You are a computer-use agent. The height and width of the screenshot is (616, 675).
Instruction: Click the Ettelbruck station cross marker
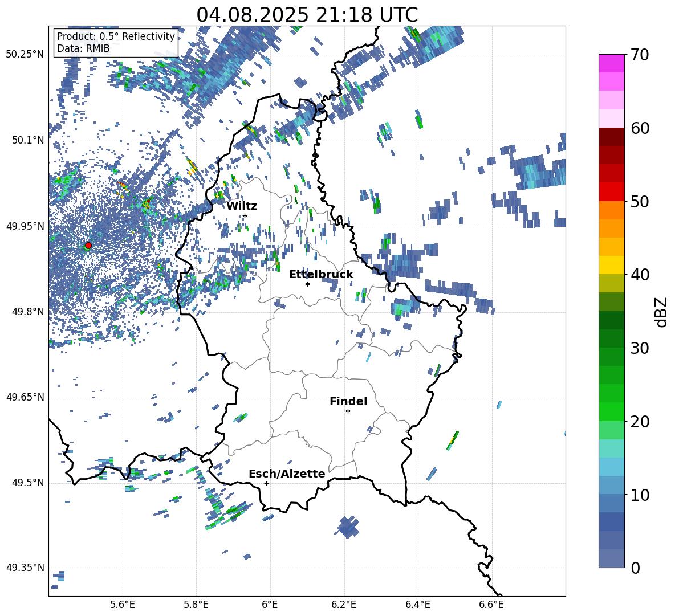coord(307,284)
